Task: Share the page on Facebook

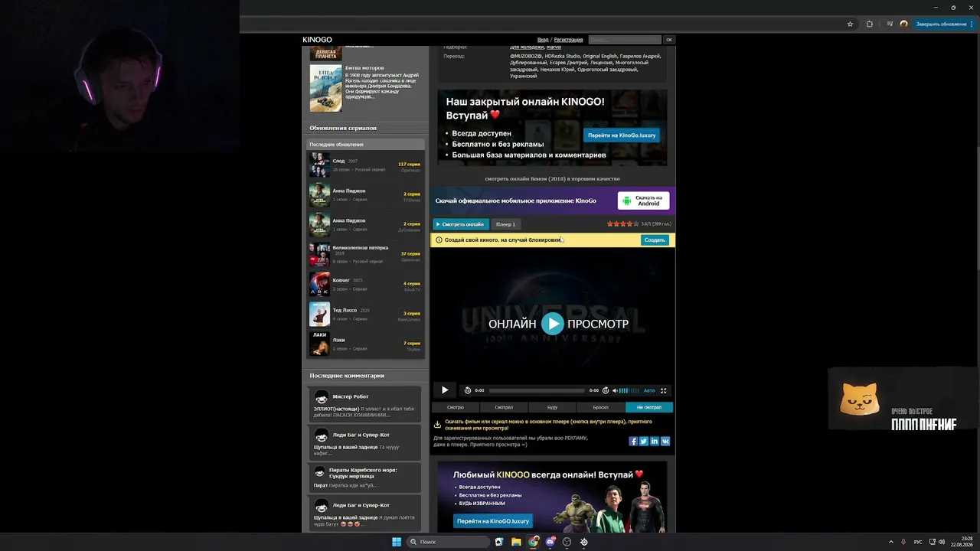Action: [633, 442]
